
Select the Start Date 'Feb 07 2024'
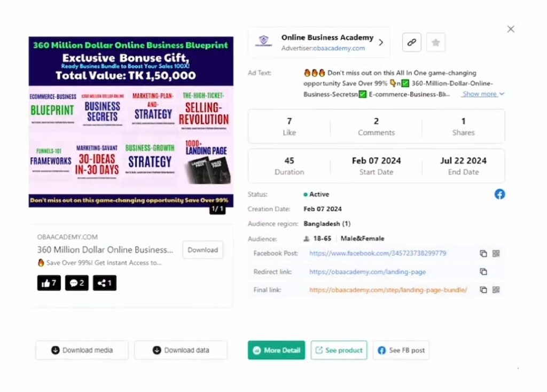(376, 161)
